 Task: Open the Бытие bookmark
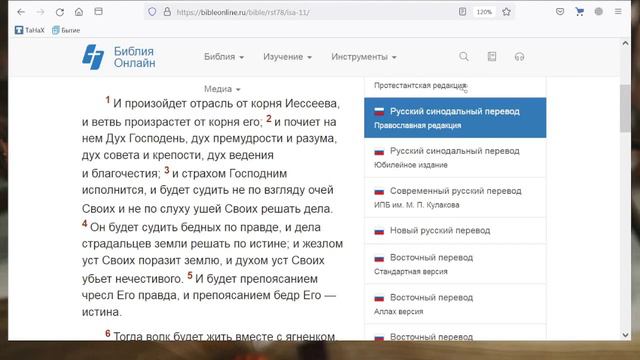pos(66,30)
